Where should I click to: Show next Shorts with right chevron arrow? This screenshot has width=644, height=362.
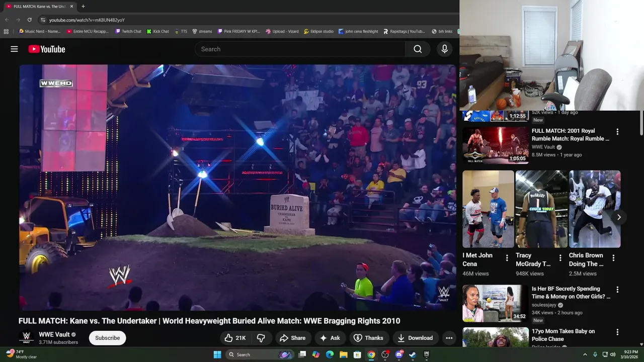point(619,217)
